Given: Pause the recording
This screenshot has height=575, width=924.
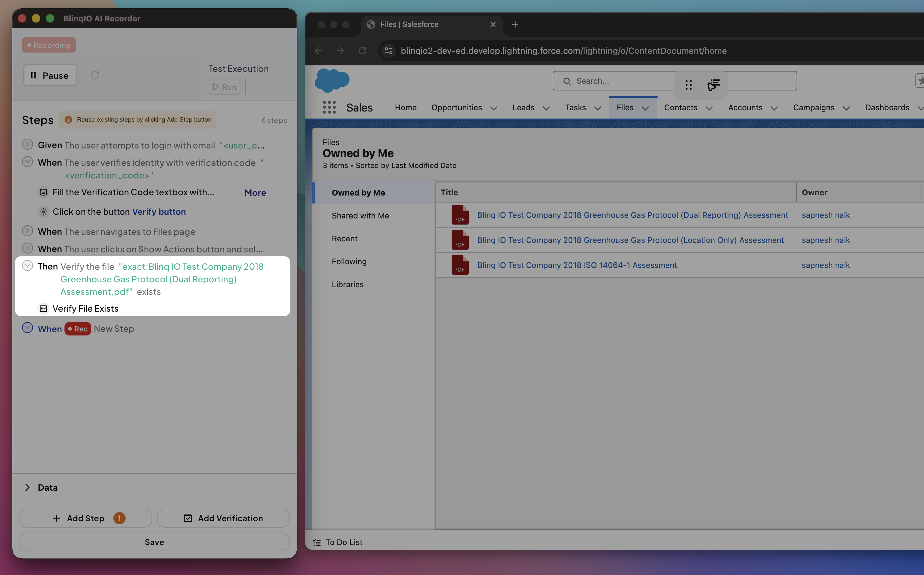Looking at the screenshot, I should point(50,76).
